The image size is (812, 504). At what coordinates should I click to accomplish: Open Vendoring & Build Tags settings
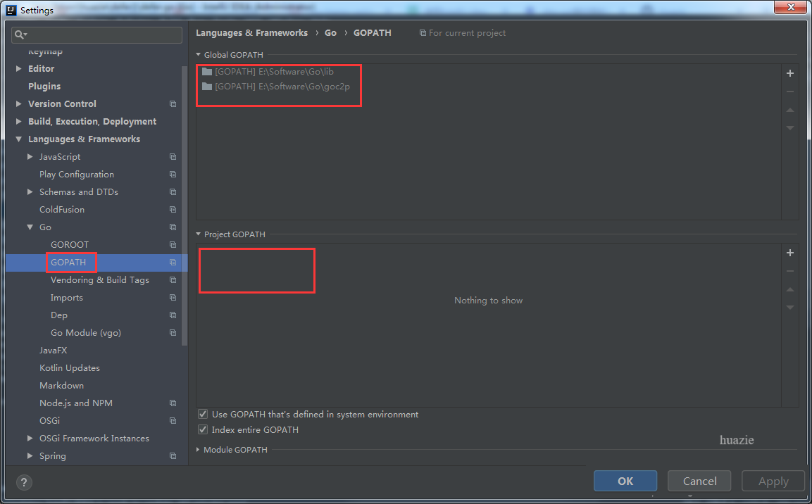click(x=99, y=280)
